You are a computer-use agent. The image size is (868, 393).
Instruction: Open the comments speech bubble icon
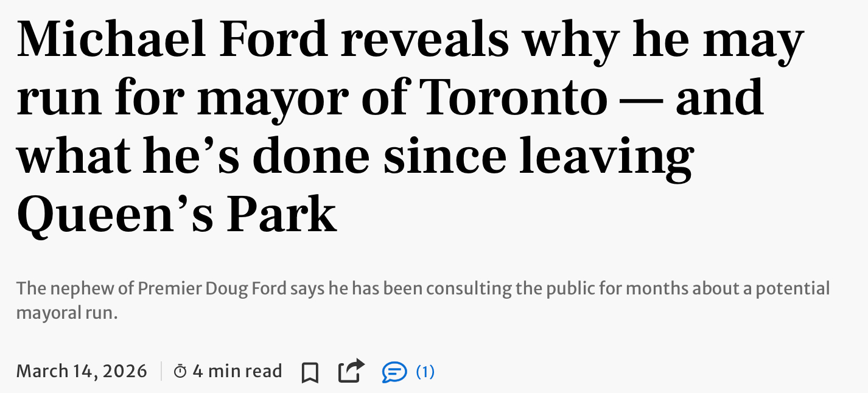pos(394,371)
